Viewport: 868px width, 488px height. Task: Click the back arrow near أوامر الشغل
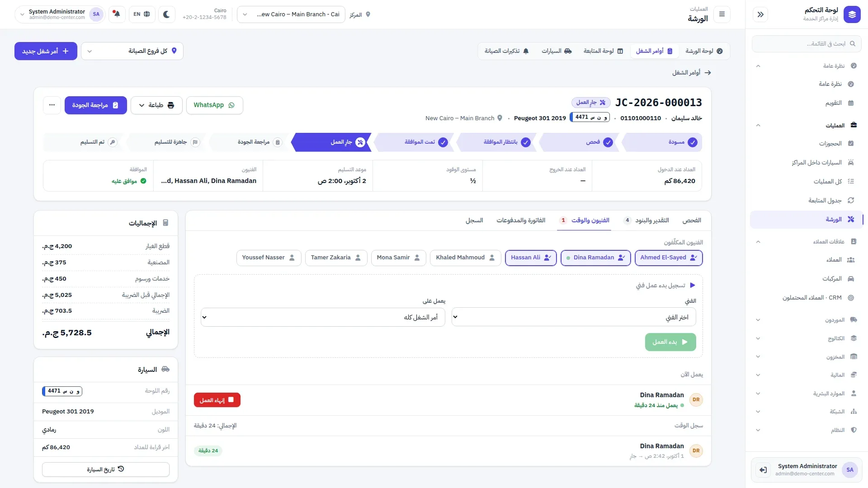(x=708, y=73)
